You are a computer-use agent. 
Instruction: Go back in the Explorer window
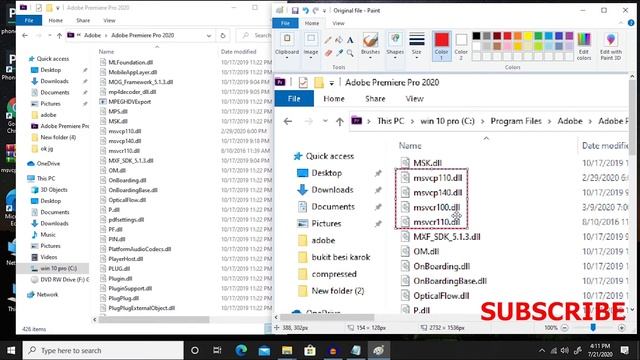pyautogui.click(x=25, y=36)
